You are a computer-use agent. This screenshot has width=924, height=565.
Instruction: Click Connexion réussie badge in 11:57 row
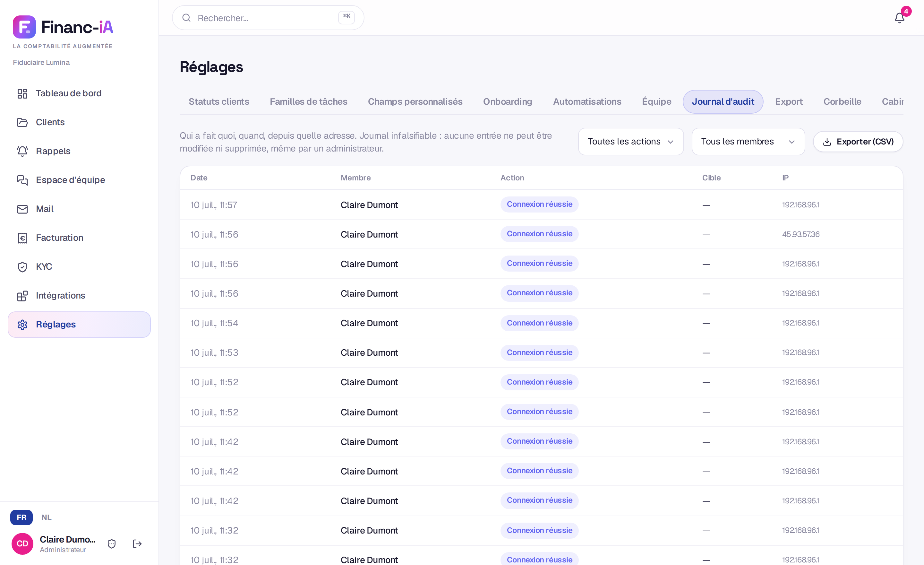click(539, 204)
